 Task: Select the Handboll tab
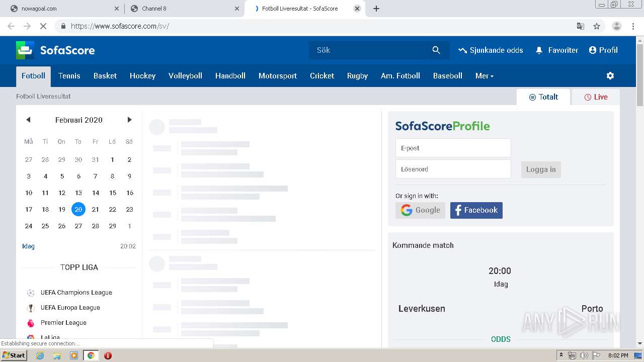click(230, 75)
